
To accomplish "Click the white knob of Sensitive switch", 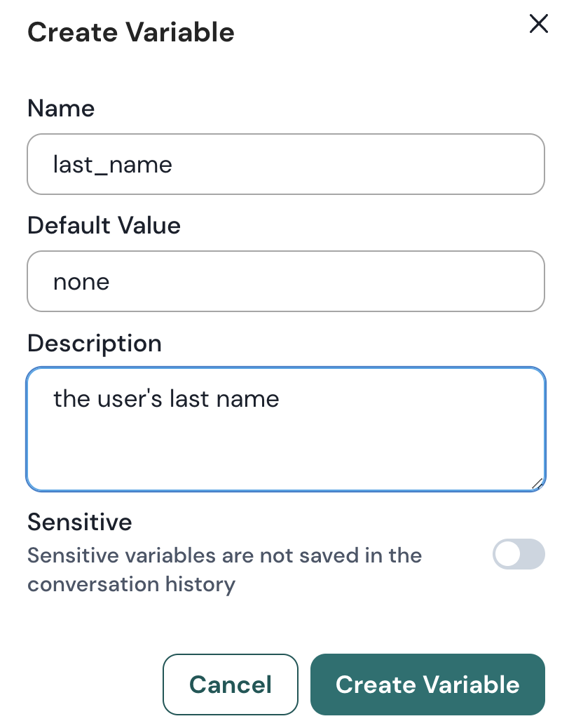I will 507,554.
